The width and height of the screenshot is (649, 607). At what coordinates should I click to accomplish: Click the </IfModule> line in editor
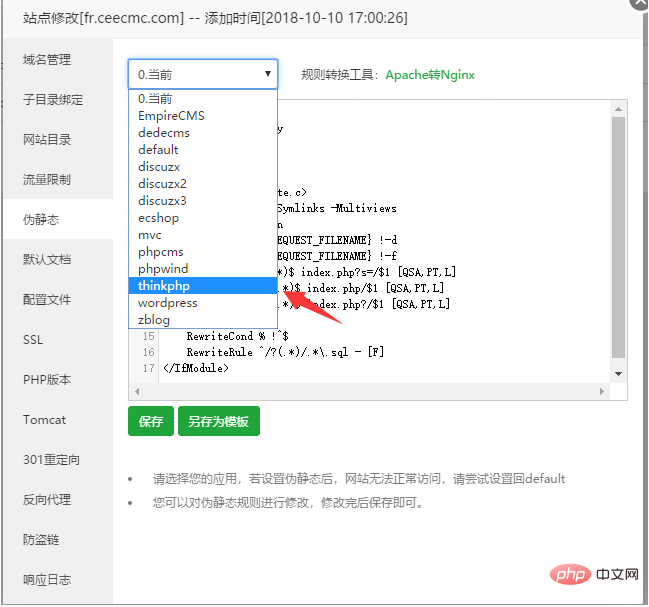(196, 368)
